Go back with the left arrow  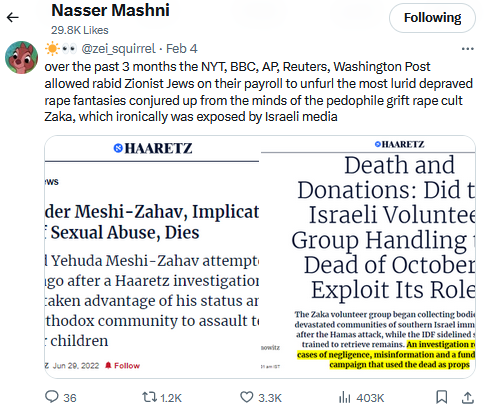(x=13, y=17)
